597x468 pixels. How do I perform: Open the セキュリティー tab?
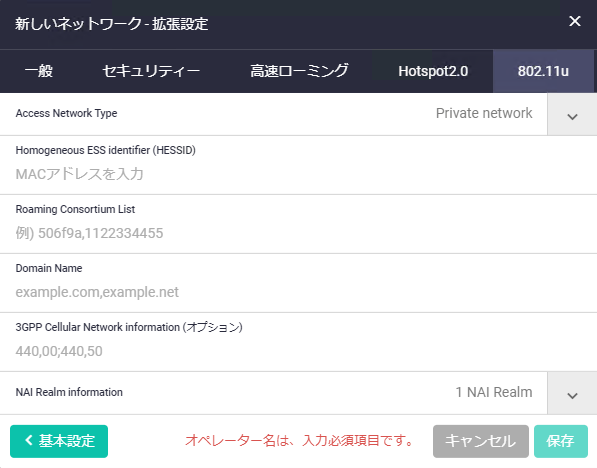click(x=151, y=71)
